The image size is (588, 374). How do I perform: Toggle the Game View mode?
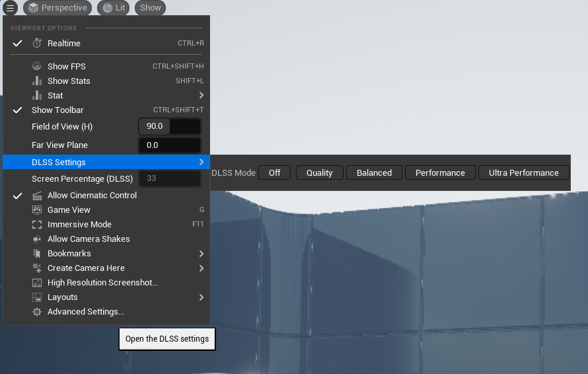[x=106, y=209]
